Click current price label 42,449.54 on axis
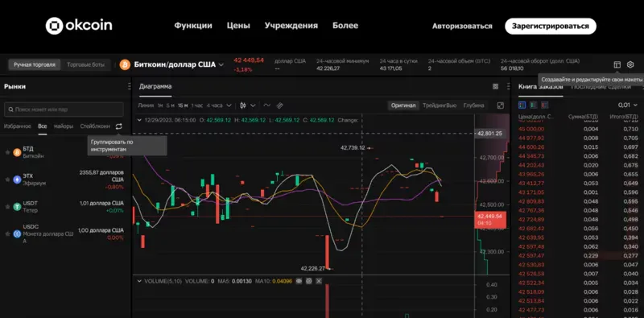Screen dimensions: 644x318 tap(490, 220)
